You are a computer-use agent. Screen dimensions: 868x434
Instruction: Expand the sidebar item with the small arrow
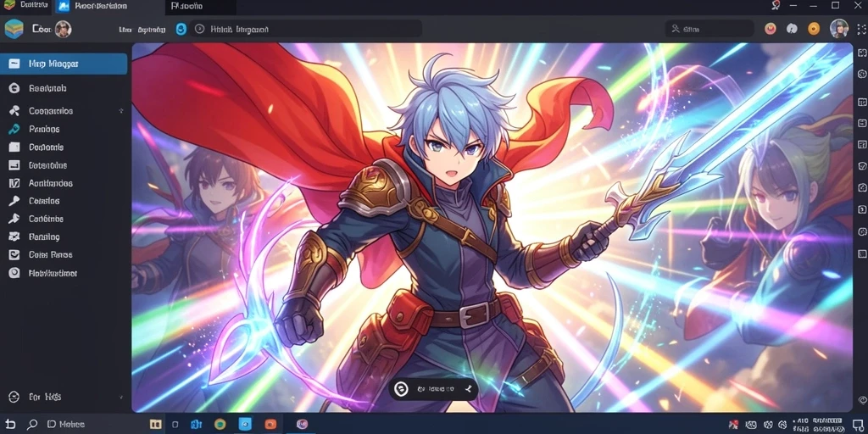120,111
